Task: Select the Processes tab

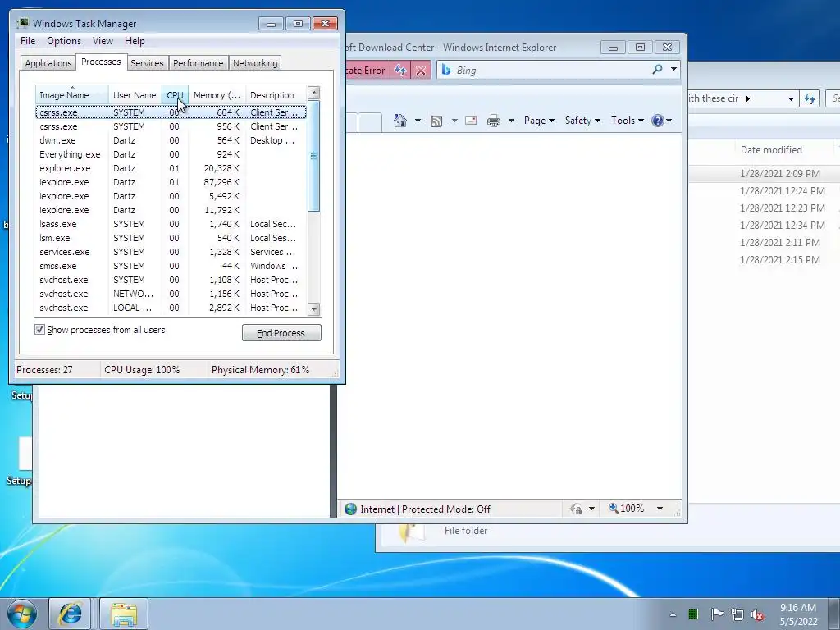Action: 101,62
